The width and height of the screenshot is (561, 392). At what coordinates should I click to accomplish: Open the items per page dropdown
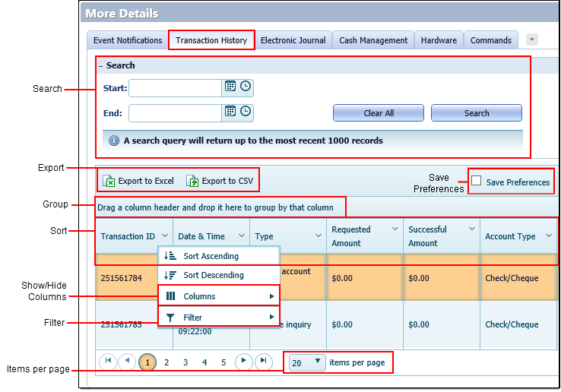point(307,362)
